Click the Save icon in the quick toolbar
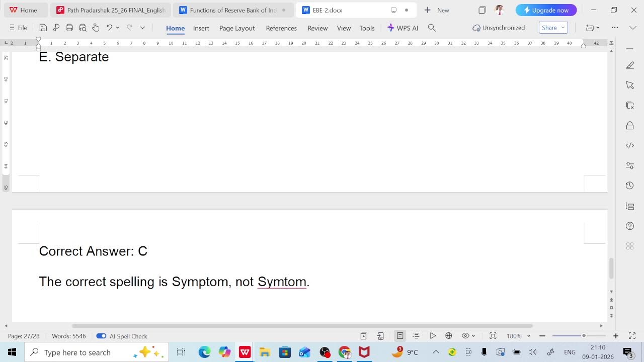The width and height of the screenshot is (644, 362). (43, 28)
